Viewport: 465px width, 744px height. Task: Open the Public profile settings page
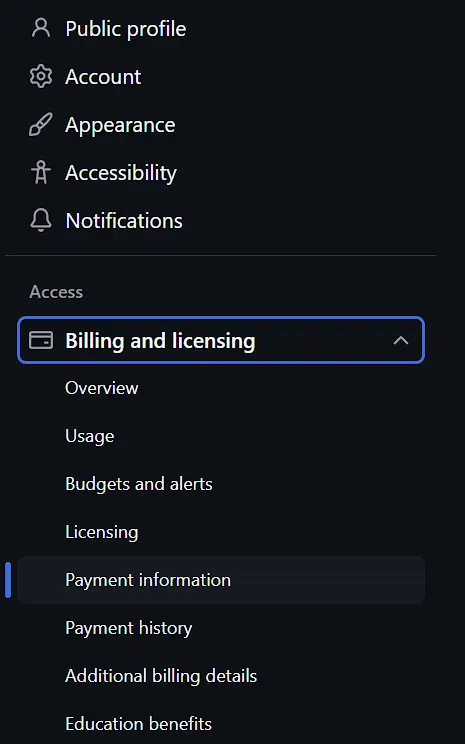(126, 28)
